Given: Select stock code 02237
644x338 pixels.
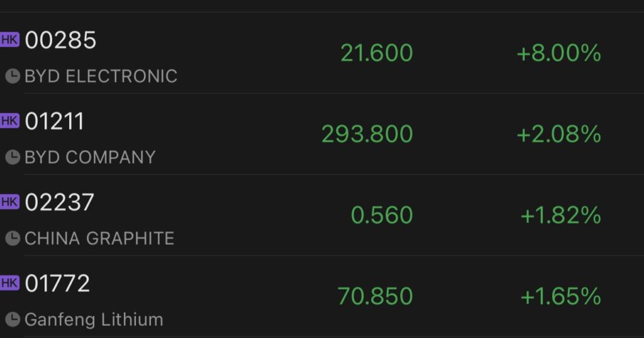Looking at the screenshot, I should [60, 202].
